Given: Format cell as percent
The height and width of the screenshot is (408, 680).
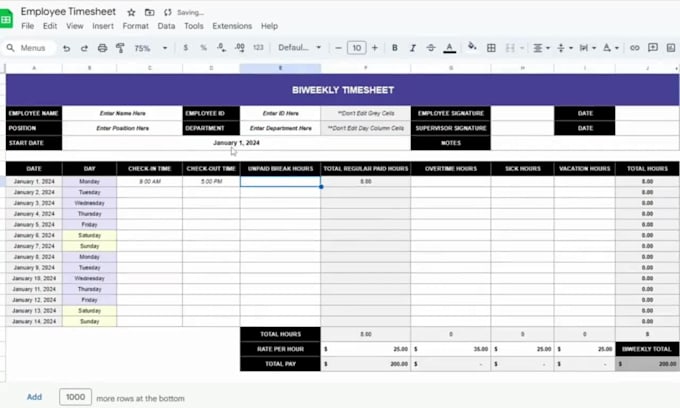Looking at the screenshot, I should click(x=203, y=48).
